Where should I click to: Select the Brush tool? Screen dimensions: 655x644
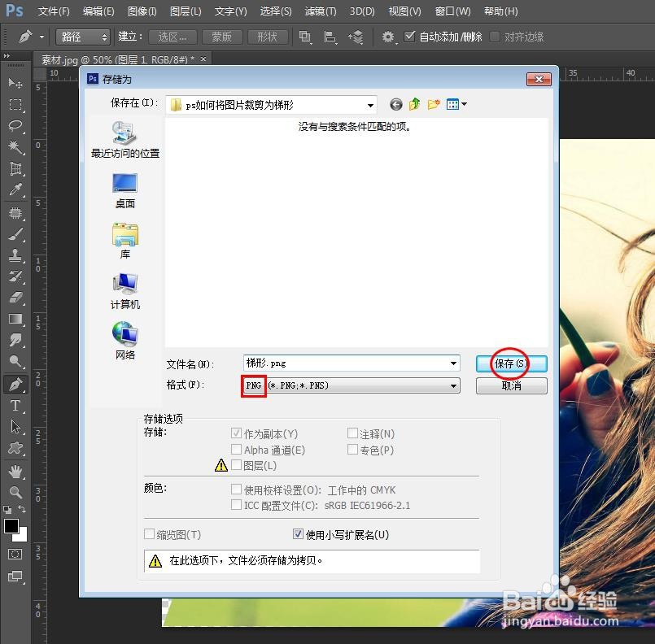pyautogui.click(x=15, y=234)
